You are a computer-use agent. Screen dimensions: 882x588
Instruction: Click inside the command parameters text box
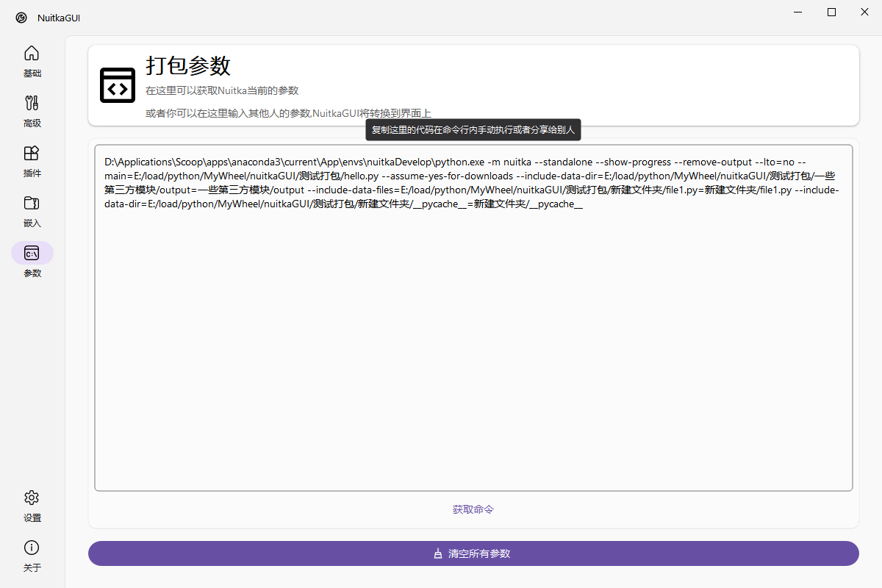(473, 318)
